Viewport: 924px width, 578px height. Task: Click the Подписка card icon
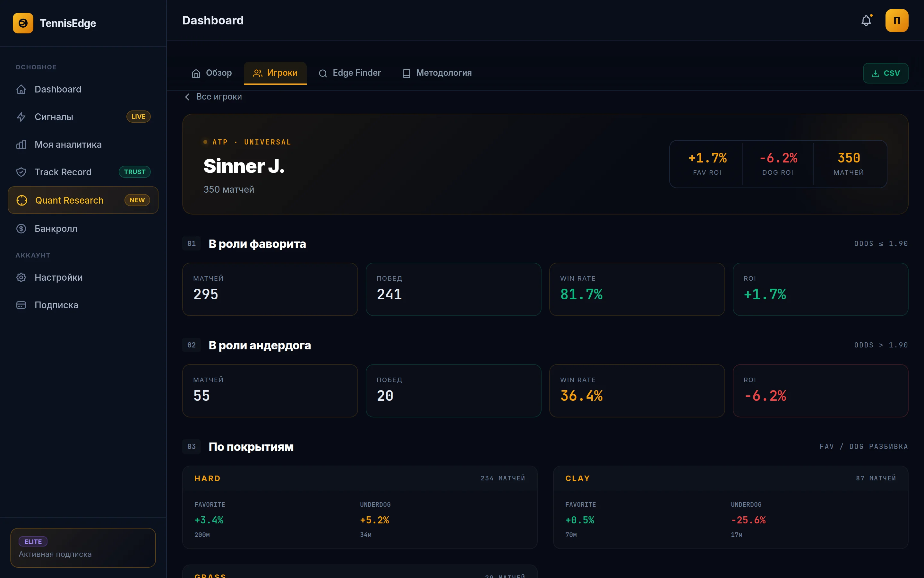coord(21,305)
